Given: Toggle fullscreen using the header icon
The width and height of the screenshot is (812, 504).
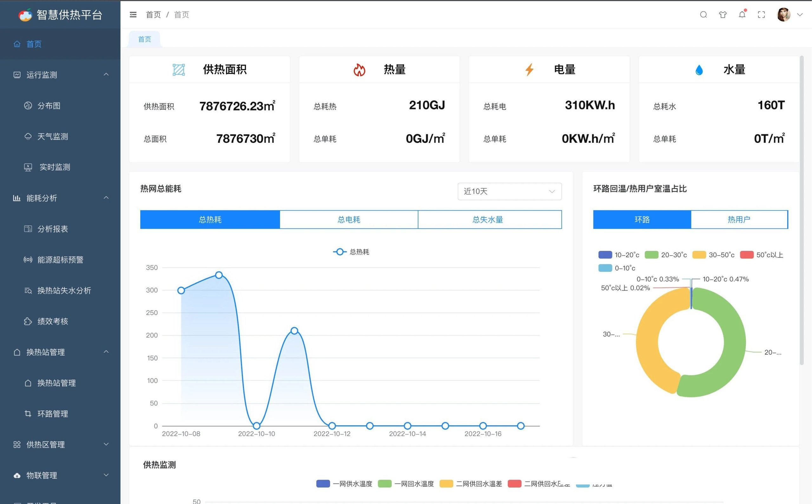Looking at the screenshot, I should click(761, 15).
